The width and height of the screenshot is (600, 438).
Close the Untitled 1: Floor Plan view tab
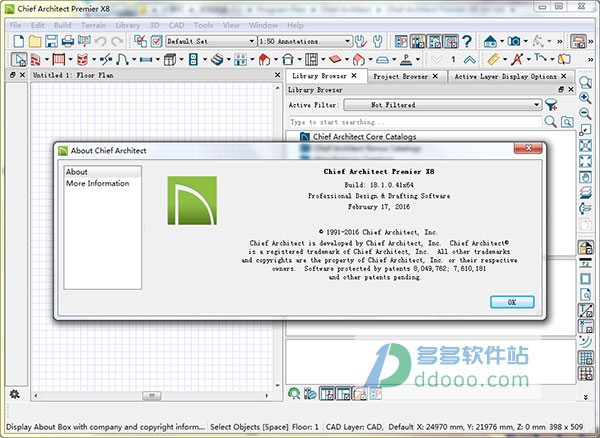pos(278,75)
